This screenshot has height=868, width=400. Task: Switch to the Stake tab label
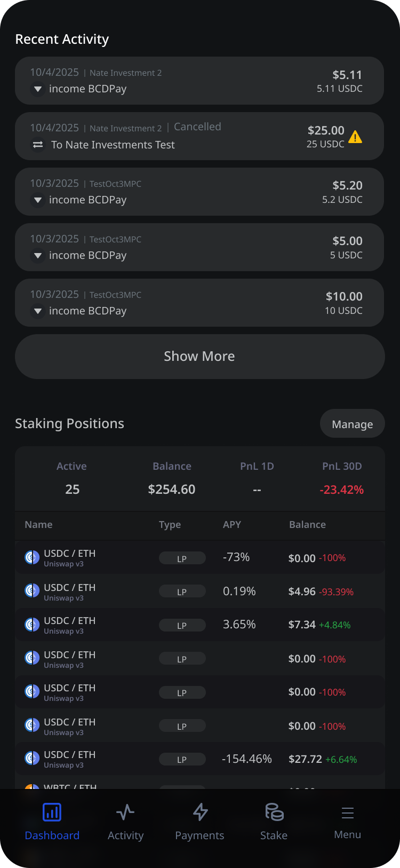274,835
